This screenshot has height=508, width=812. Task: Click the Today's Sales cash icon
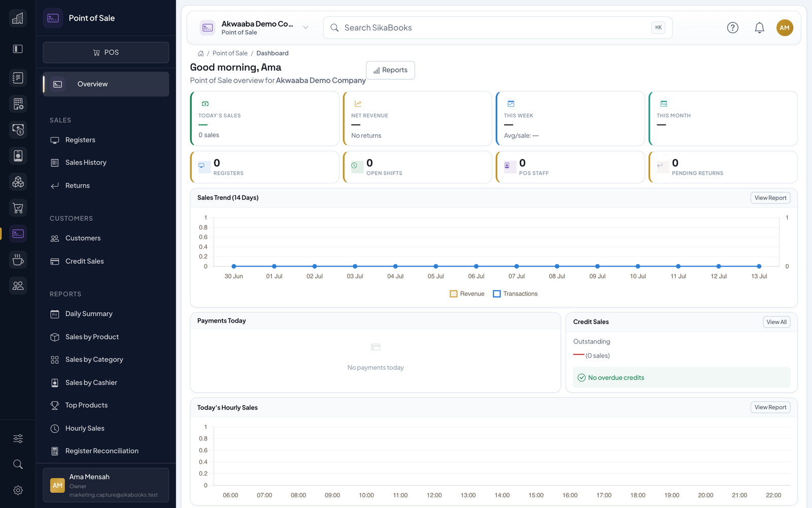point(205,104)
